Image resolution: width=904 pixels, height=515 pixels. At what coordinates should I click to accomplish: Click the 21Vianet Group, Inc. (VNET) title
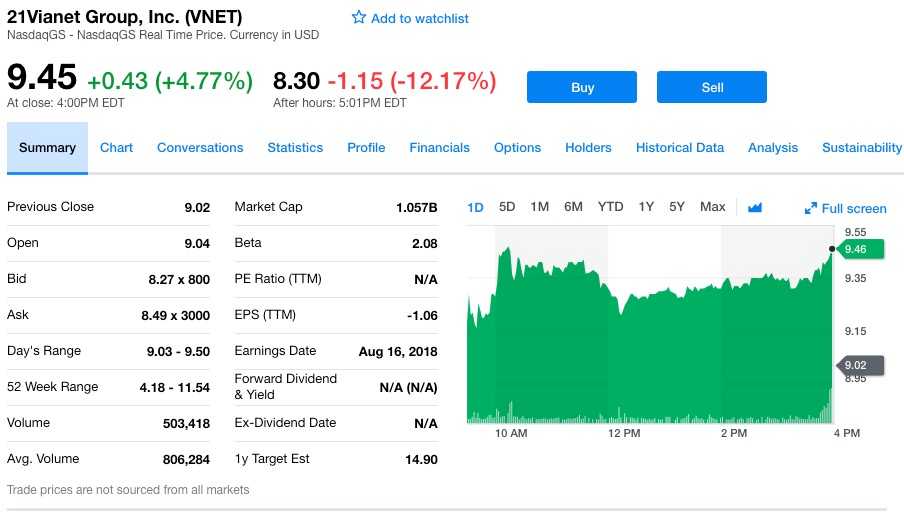click(x=125, y=17)
